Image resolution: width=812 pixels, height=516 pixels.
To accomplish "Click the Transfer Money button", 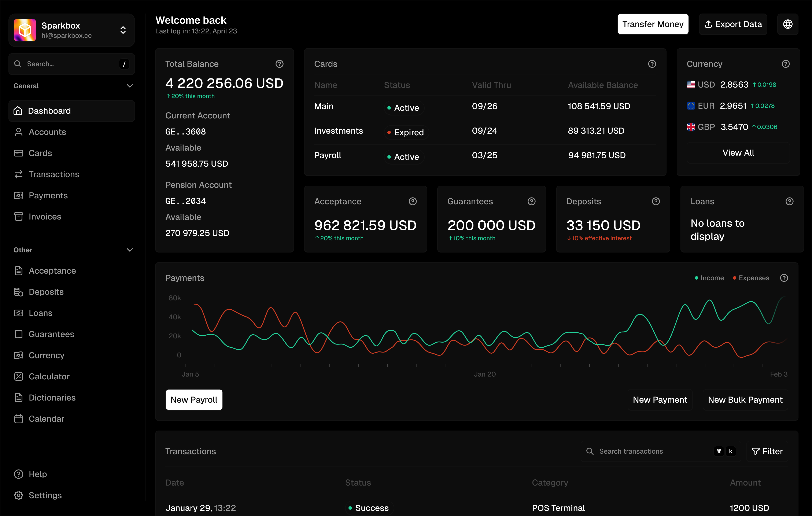I will click(x=653, y=24).
